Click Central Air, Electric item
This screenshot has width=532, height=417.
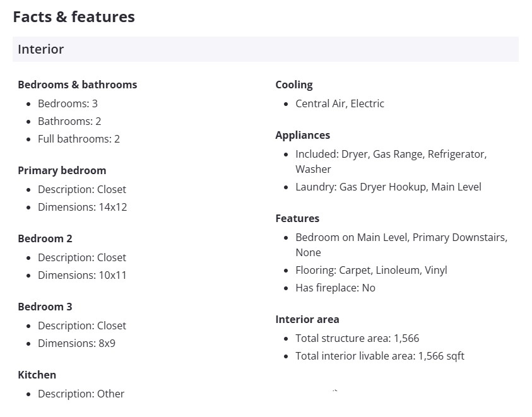click(x=340, y=103)
